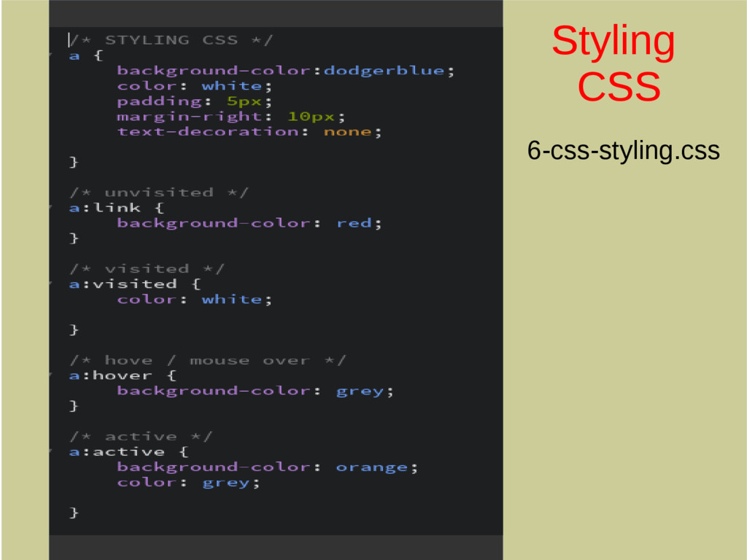Image resolution: width=747 pixels, height=560 pixels.
Task: Click the 'text-decoration' property name
Action: point(208,131)
